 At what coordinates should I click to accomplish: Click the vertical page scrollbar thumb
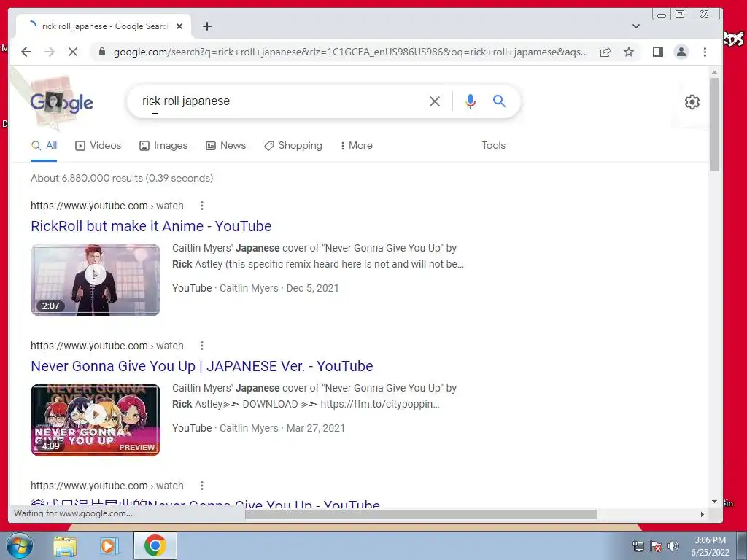point(714,124)
